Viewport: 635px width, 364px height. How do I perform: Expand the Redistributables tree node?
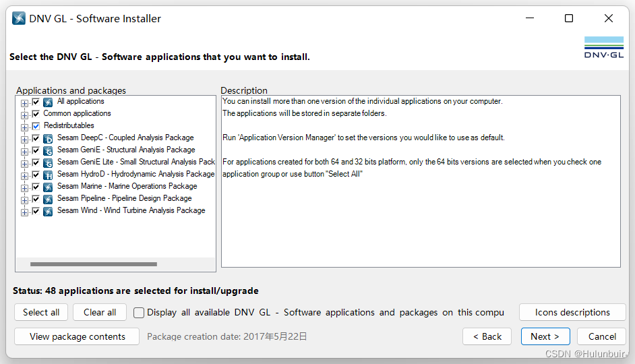pos(25,127)
